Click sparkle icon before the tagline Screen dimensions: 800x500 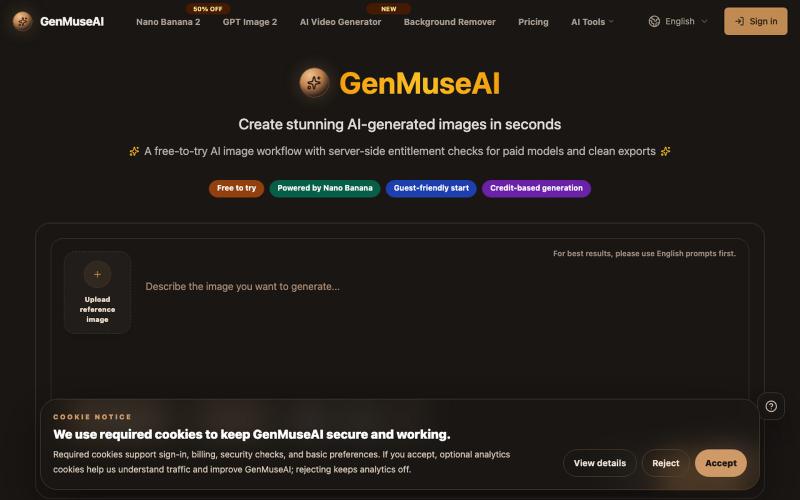coord(134,152)
